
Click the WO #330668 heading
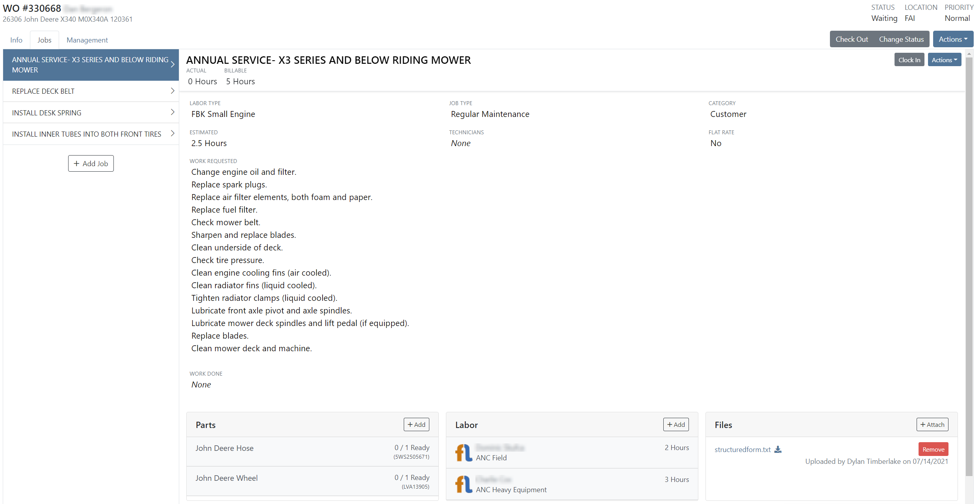[32, 8]
